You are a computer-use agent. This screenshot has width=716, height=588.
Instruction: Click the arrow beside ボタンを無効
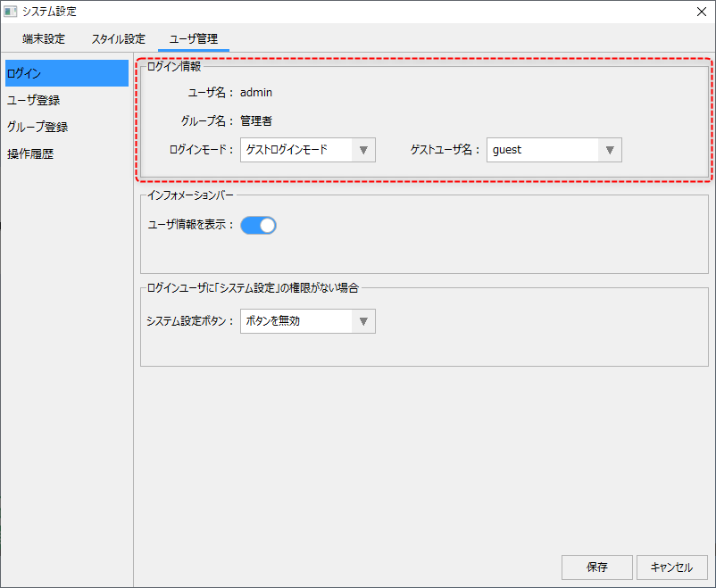(363, 321)
